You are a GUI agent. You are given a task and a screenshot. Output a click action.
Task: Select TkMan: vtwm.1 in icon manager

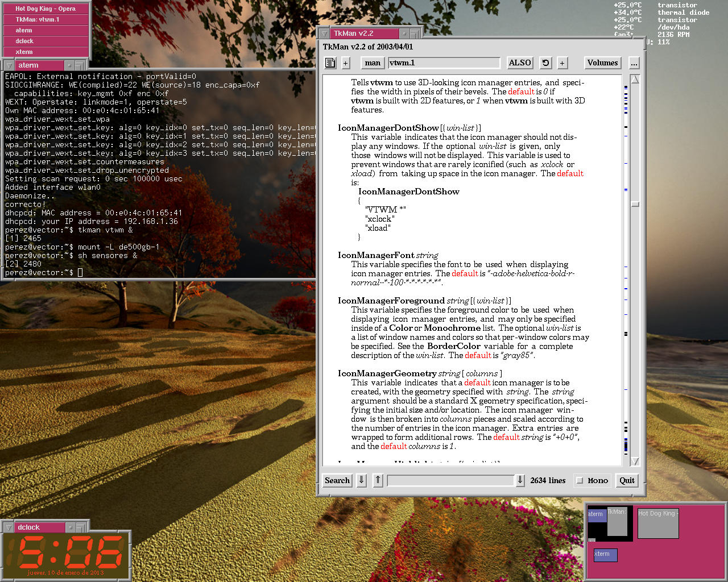tap(45, 19)
